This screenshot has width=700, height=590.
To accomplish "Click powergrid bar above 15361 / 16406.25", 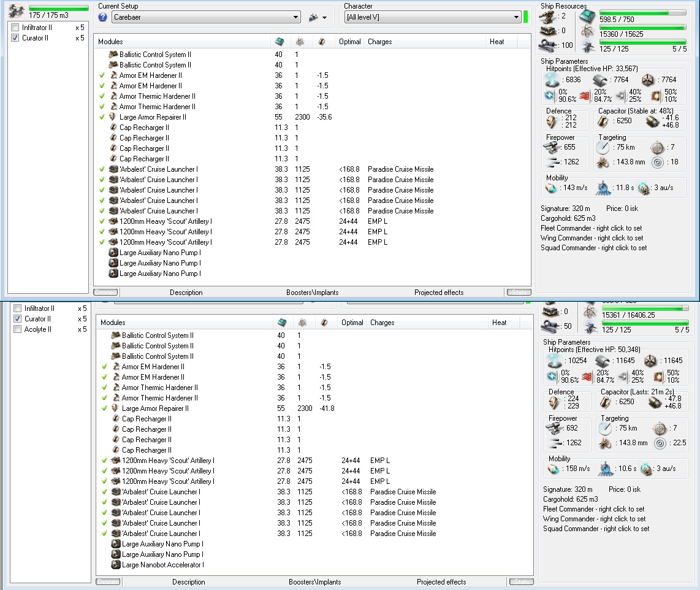I will coord(645,308).
